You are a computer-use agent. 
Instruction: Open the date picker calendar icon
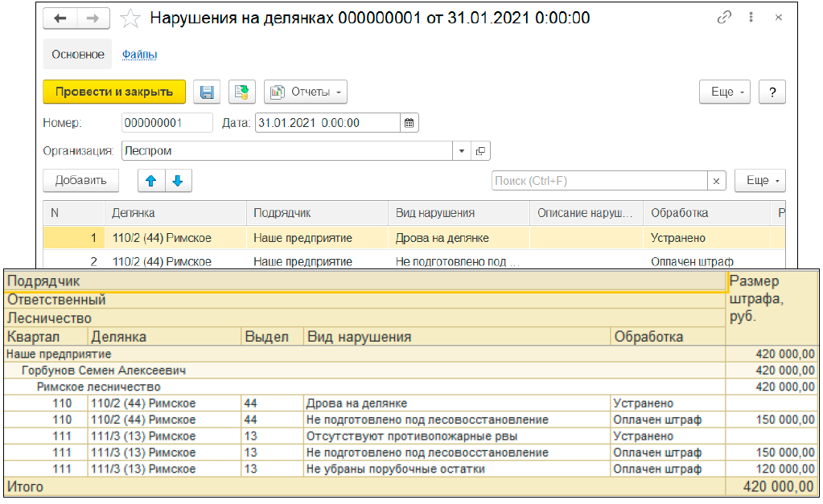tap(409, 123)
